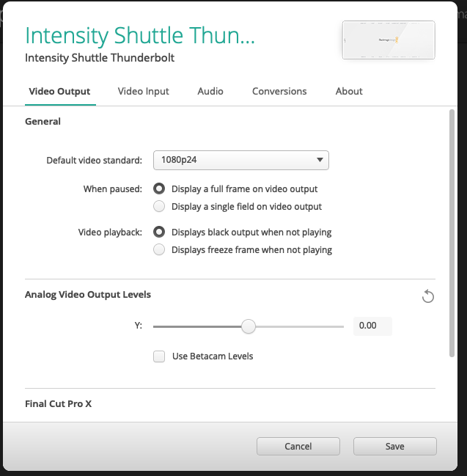Go to the About tab
The height and width of the screenshot is (476, 467).
349,92
